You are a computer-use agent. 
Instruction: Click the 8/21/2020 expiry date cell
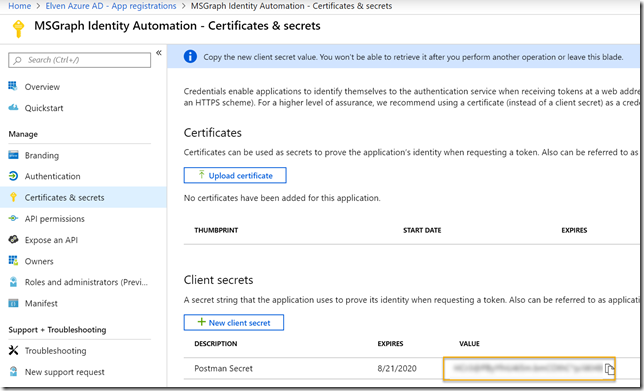397,368
